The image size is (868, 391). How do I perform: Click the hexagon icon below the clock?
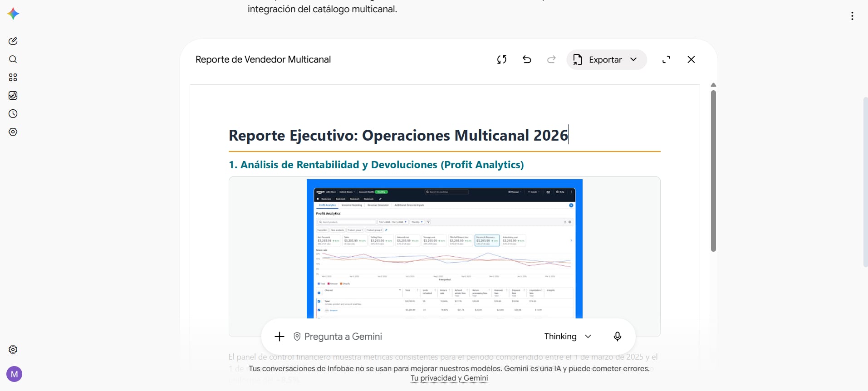(13, 132)
